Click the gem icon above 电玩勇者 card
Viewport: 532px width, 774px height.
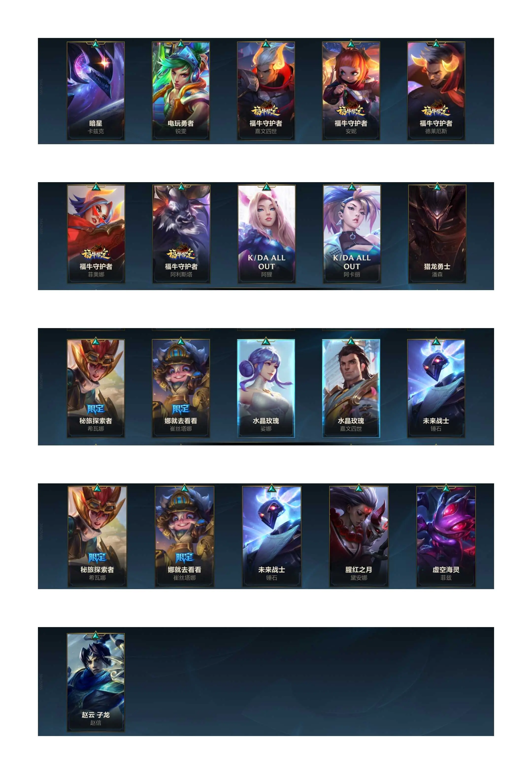point(181,43)
